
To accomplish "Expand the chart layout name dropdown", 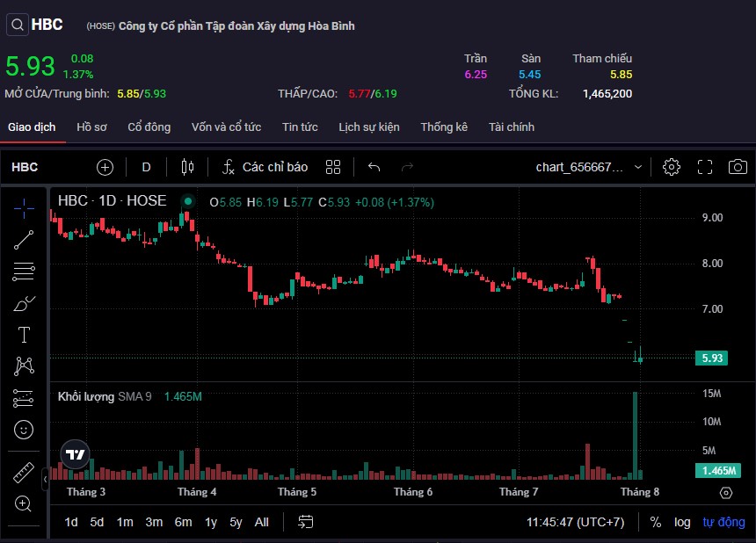I will (637, 167).
